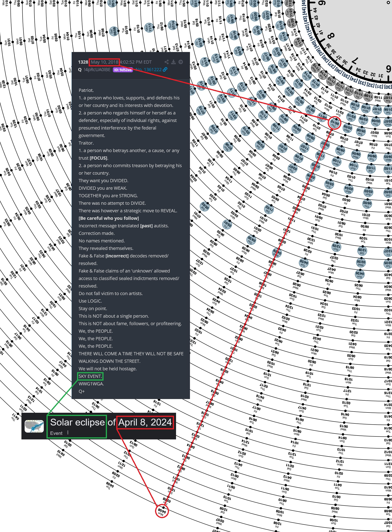Click 'Do not fall victim to con artists.'
This screenshot has height=532, width=392.
coord(111,293)
